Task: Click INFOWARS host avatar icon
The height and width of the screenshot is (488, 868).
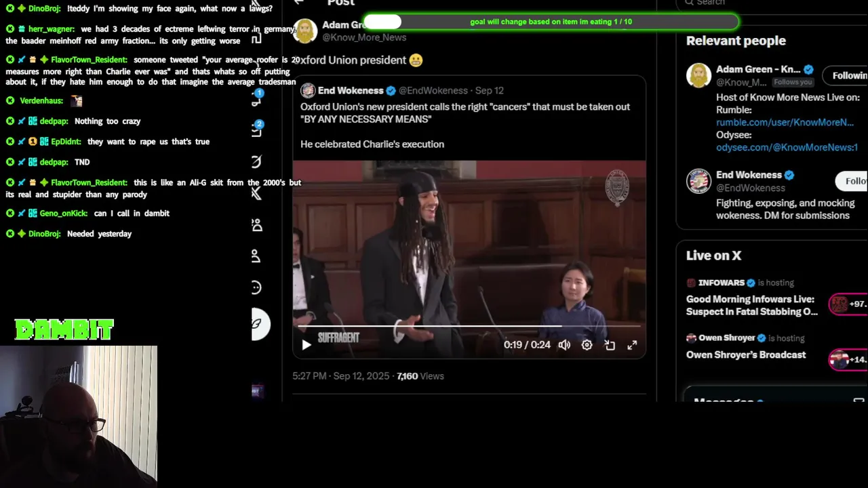Action: pyautogui.click(x=691, y=283)
